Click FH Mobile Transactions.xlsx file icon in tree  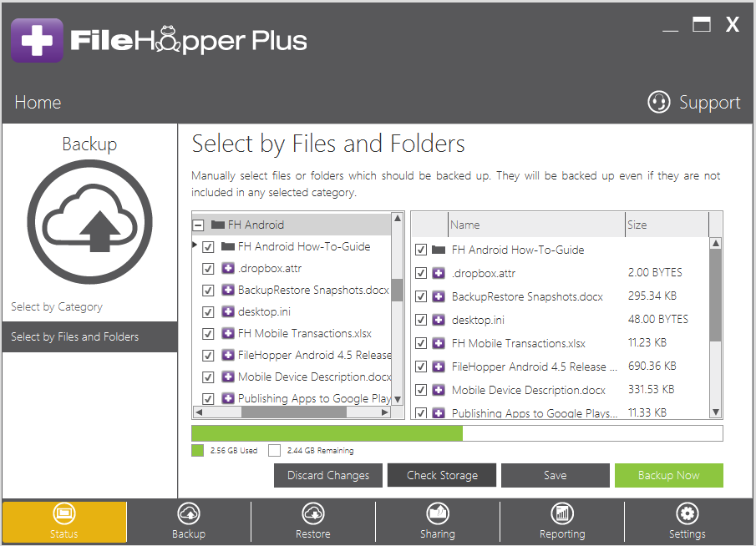coord(228,333)
